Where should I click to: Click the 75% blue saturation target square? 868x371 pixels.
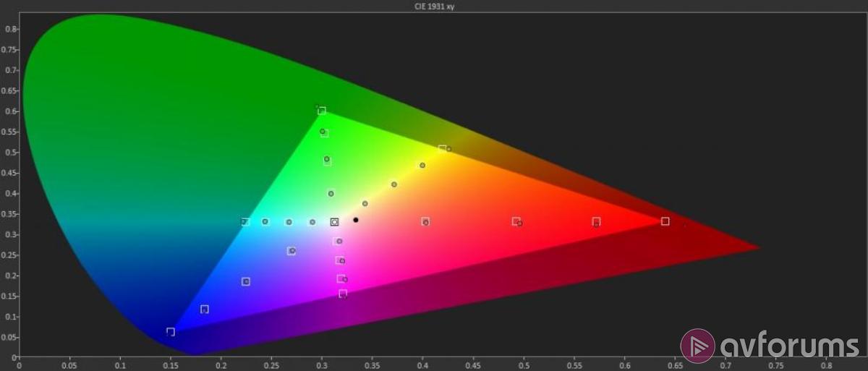(205, 310)
